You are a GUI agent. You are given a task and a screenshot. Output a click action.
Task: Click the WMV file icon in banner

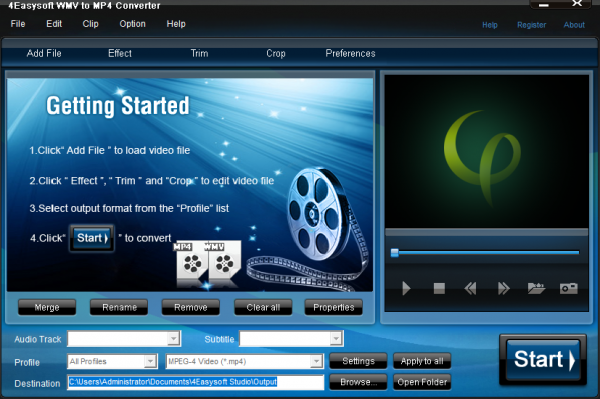coord(224,263)
